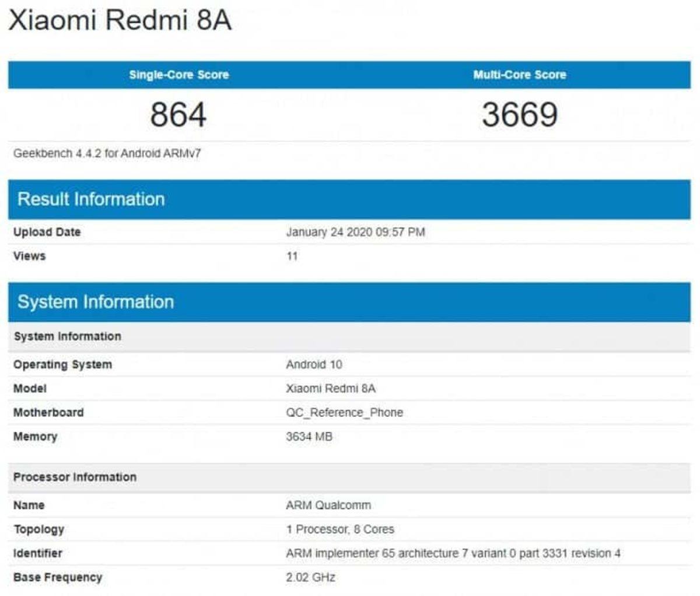Image resolution: width=700 pixels, height=596 pixels.
Task: Click the multi-core score value 3669
Action: tap(519, 114)
